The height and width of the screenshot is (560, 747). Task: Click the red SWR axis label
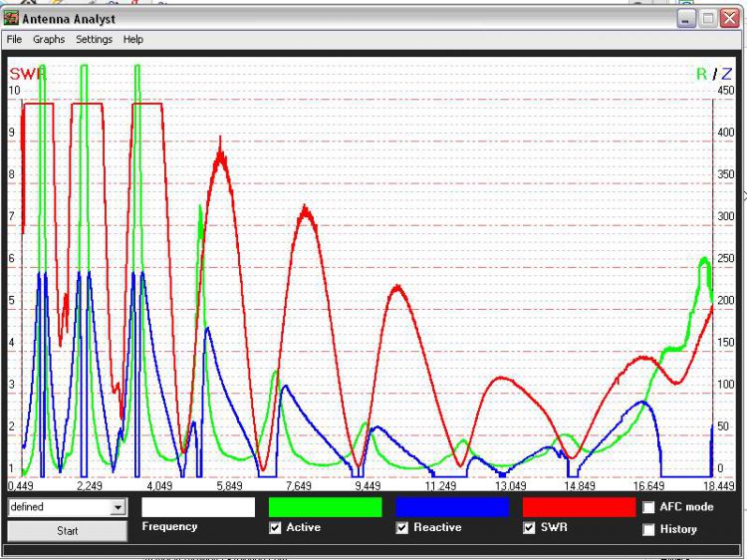coord(27,74)
